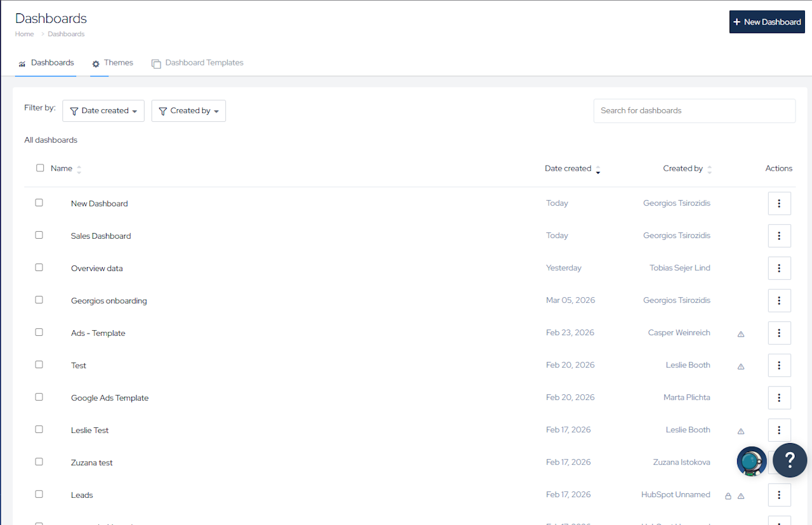Expand the Created by filter dropdown
The height and width of the screenshot is (525, 812).
(x=188, y=111)
